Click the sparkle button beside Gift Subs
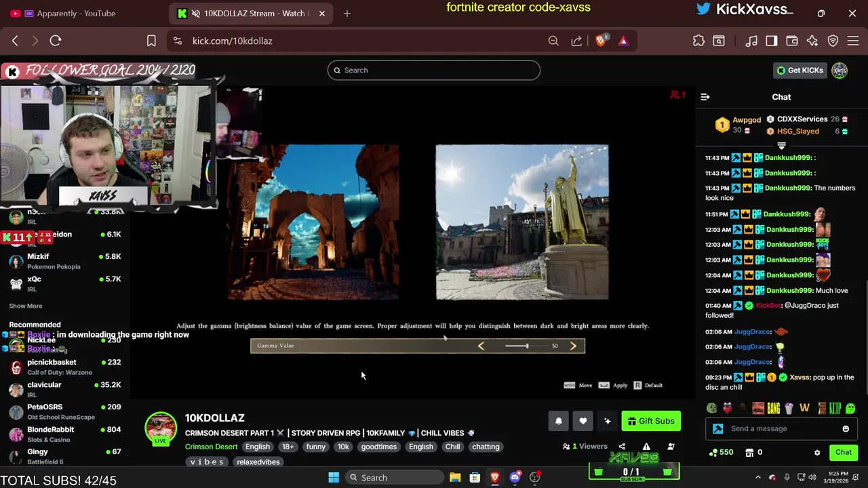This screenshot has width=868, height=488. click(x=607, y=421)
